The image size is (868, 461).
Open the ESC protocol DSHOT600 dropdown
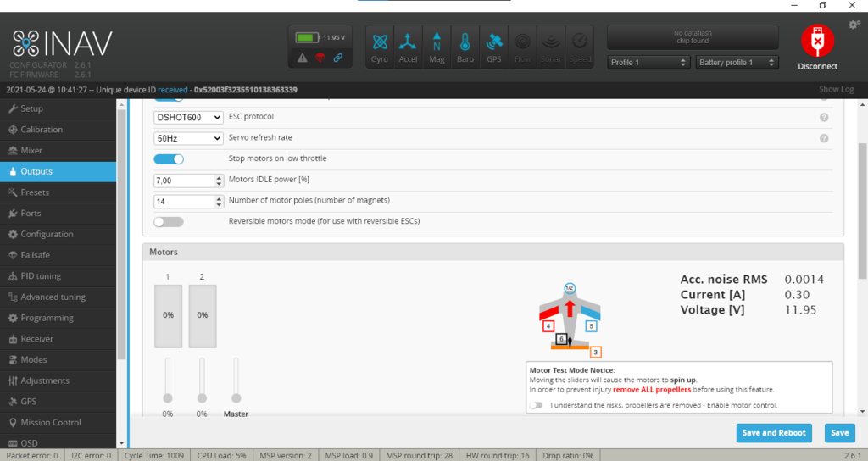tap(188, 117)
